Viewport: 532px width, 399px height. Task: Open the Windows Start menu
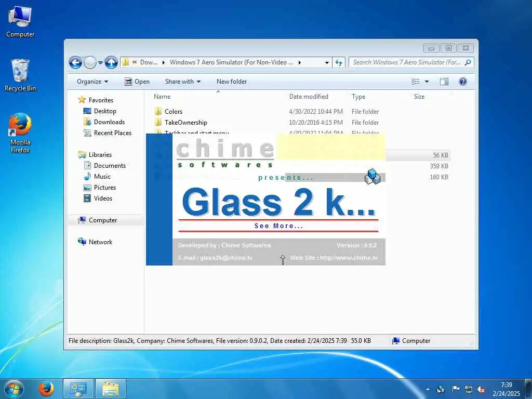14,389
